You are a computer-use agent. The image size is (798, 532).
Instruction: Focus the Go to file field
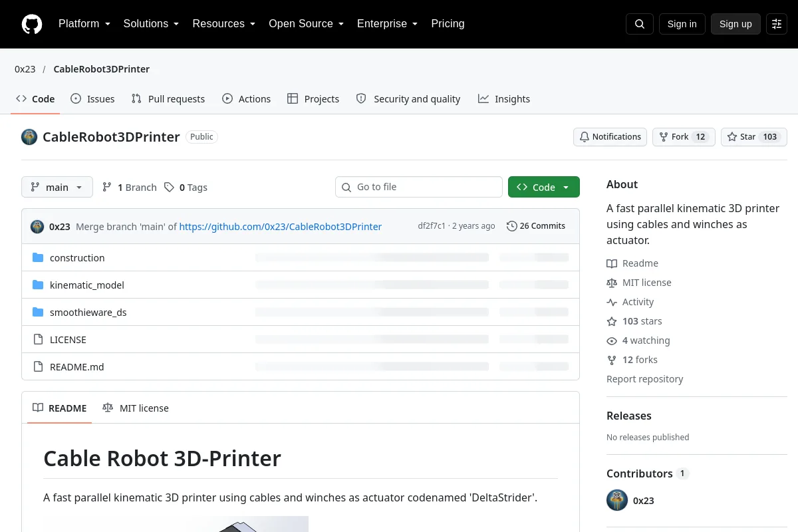click(x=419, y=188)
